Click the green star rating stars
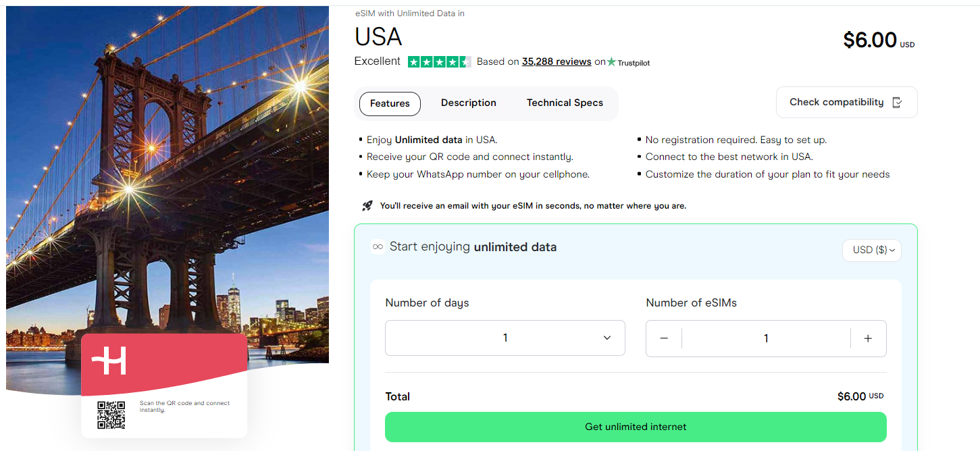The height and width of the screenshot is (451, 980). tap(439, 61)
